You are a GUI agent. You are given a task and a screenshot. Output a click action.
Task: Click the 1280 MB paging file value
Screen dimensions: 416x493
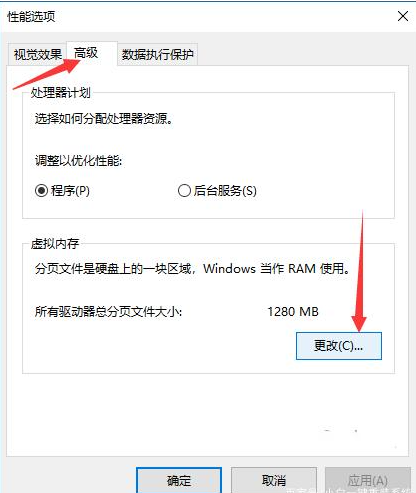pyautogui.click(x=293, y=312)
